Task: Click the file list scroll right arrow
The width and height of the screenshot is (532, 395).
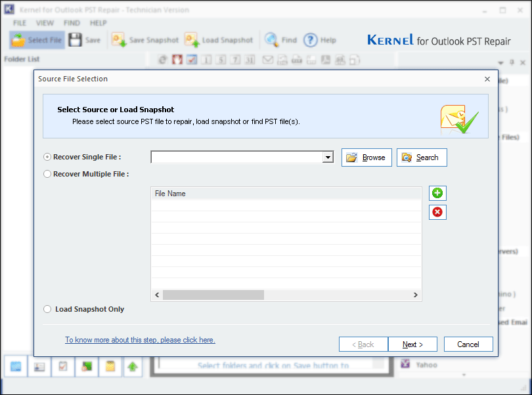Action: [415, 295]
